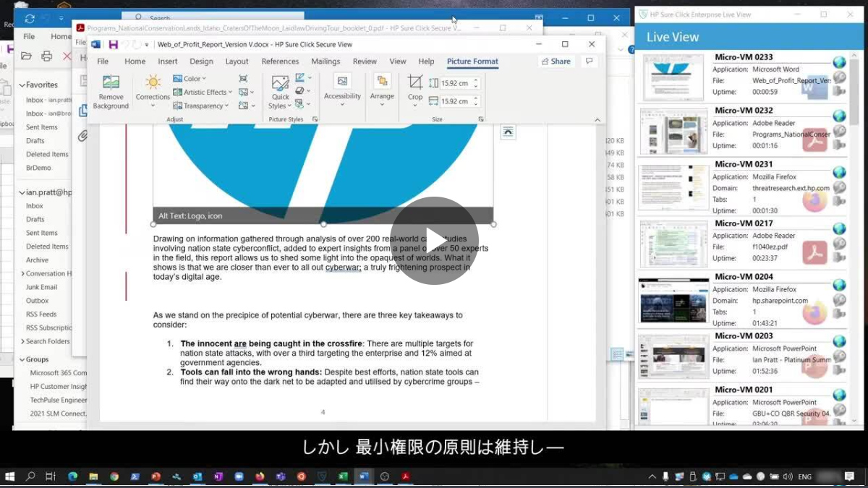Viewport: 868px width, 488px height.
Task: Open the Quick Styles gallery
Action: point(280,92)
